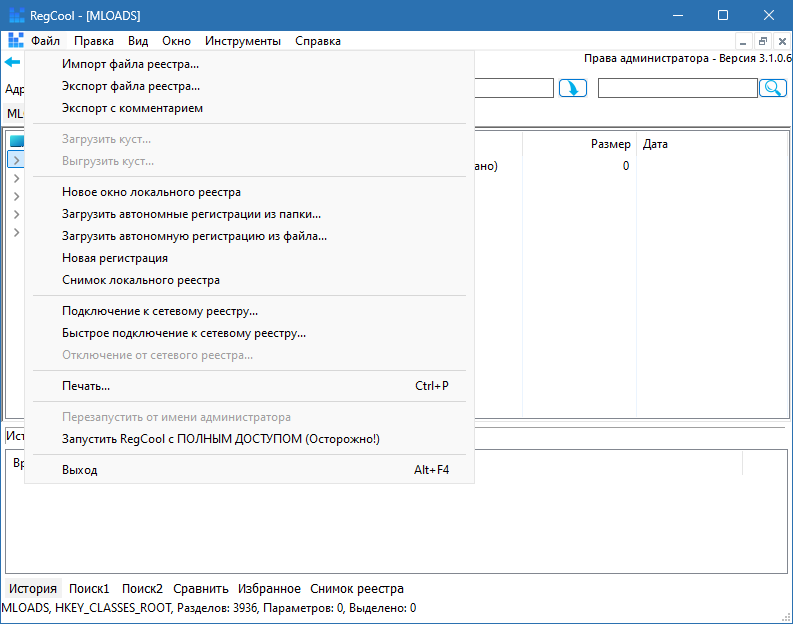
Task: Expand the first highlighted tree node chevron
Action: [16, 160]
